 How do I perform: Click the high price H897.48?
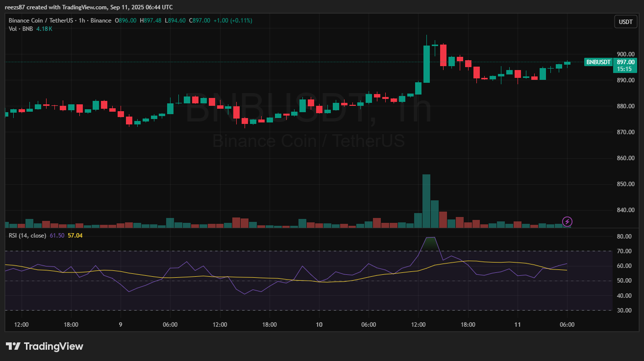click(x=150, y=21)
